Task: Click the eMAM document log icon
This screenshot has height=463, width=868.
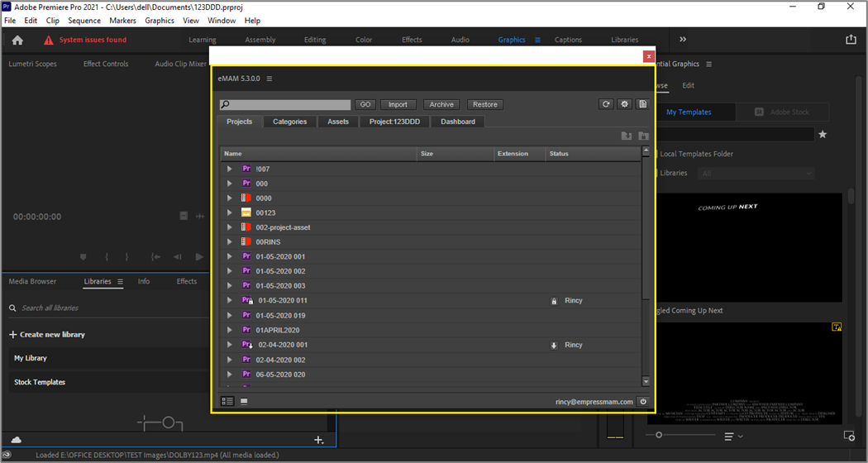Action: (x=642, y=104)
